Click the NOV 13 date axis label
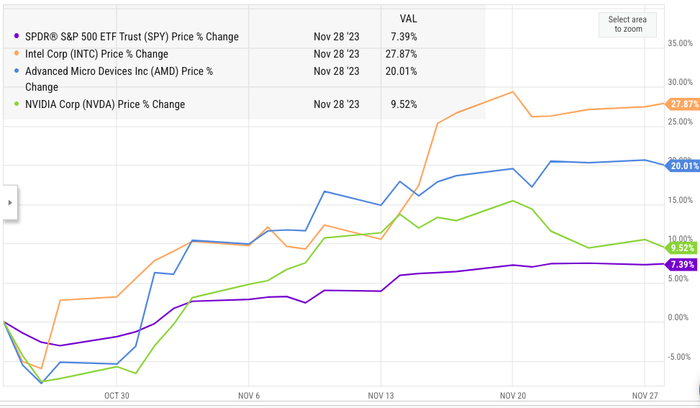The height and width of the screenshot is (408, 700). tap(379, 394)
